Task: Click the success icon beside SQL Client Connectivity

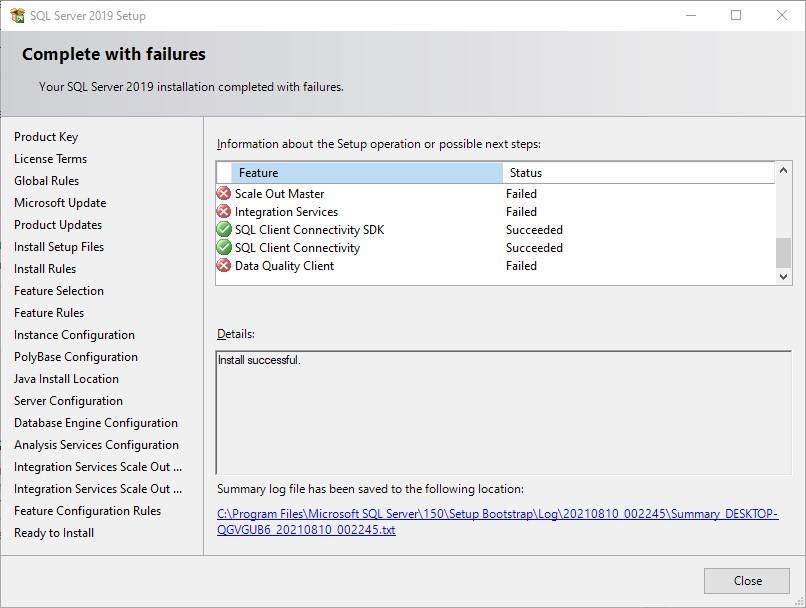Action: pyautogui.click(x=224, y=248)
